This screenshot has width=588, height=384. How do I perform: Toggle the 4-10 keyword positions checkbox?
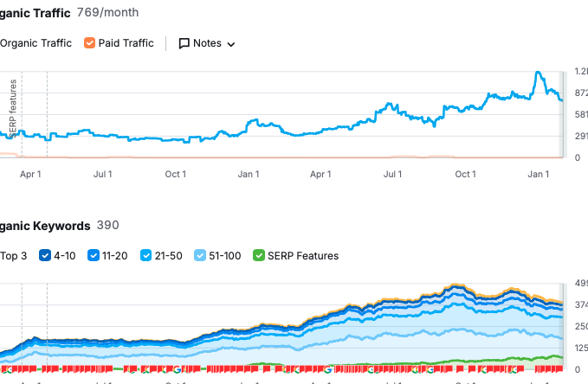tap(45, 255)
